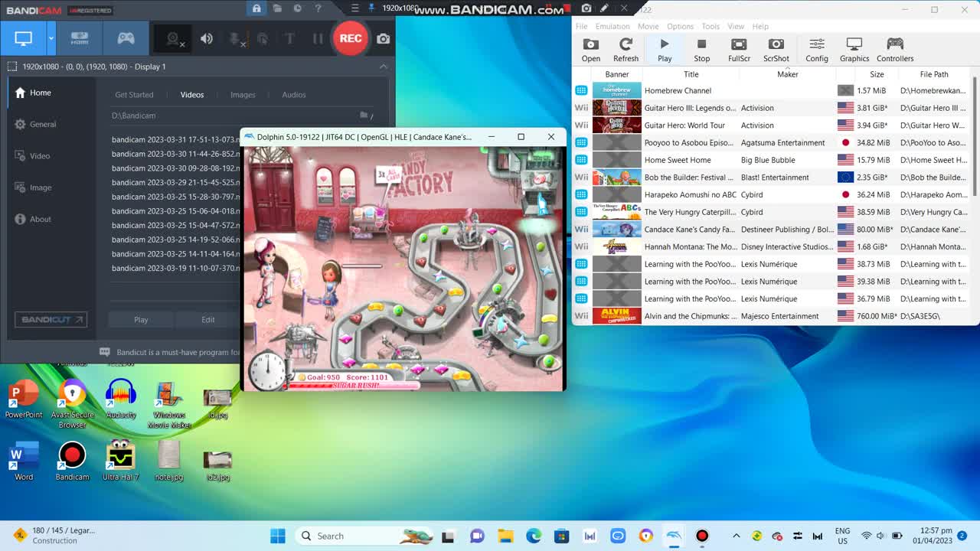Image resolution: width=980 pixels, height=551 pixels.
Task: Select bandicam 2023-03-31 17-51-13 video file
Action: point(175,140)
